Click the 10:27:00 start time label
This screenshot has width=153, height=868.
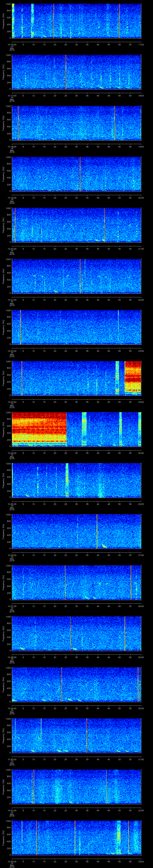(12, 606)
